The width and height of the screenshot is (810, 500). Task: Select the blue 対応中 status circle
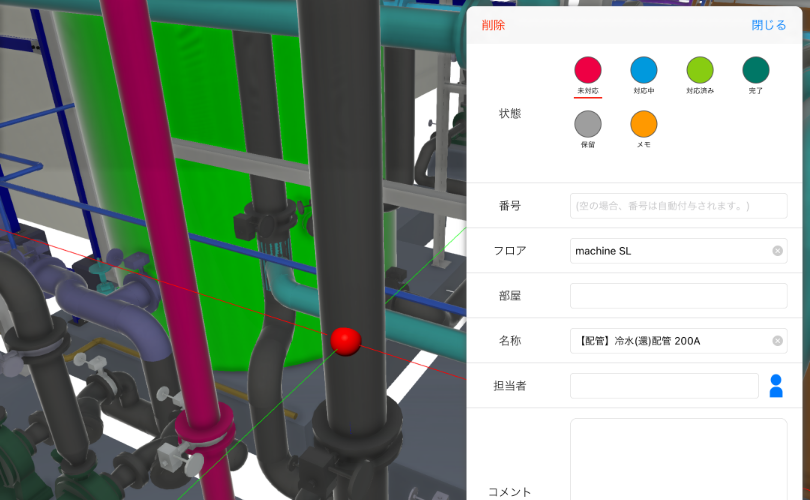click(x=644, y=70)
